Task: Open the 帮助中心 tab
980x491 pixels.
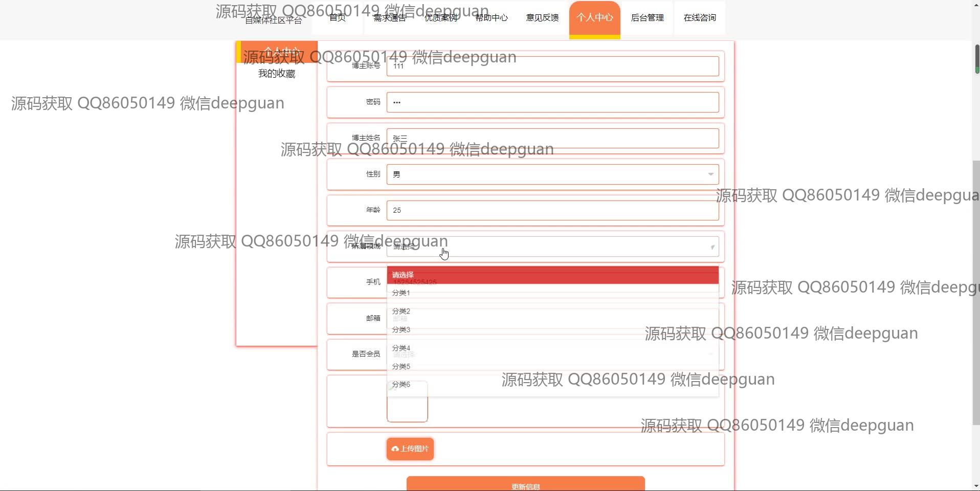Action: tap(492, 17)
